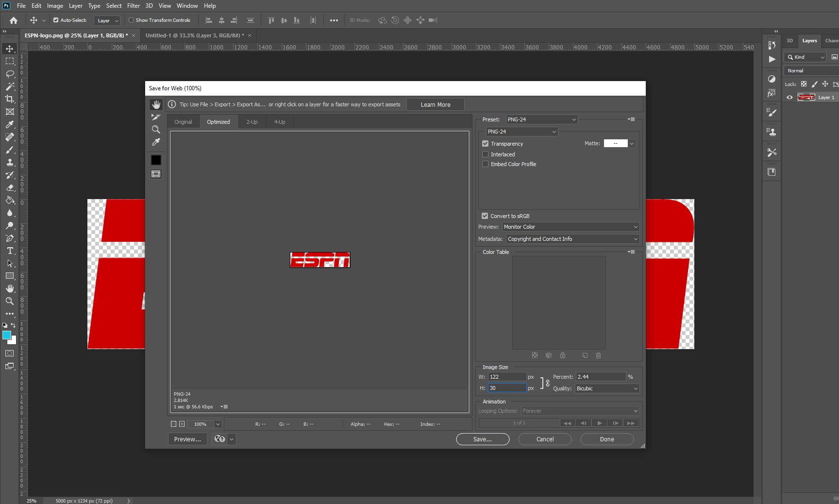Click the Matte white color swatch

(x=616, y=144)
